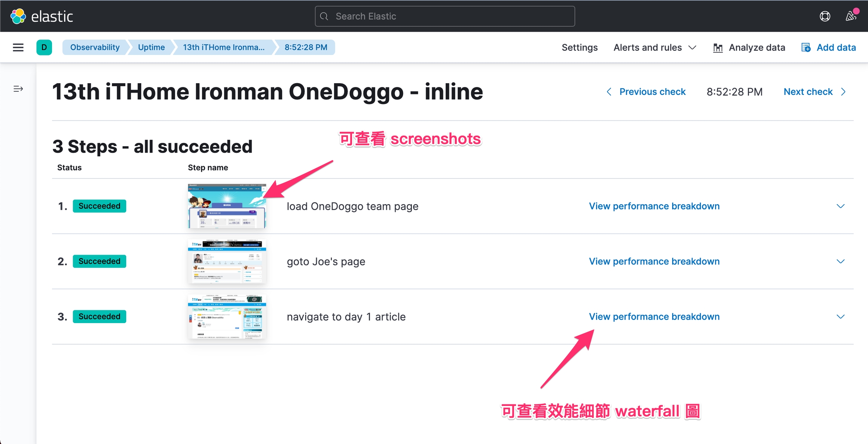The image size is (868, 444).
Task: Click the 'goto Joe's page' step name
Action: [326, 261]
